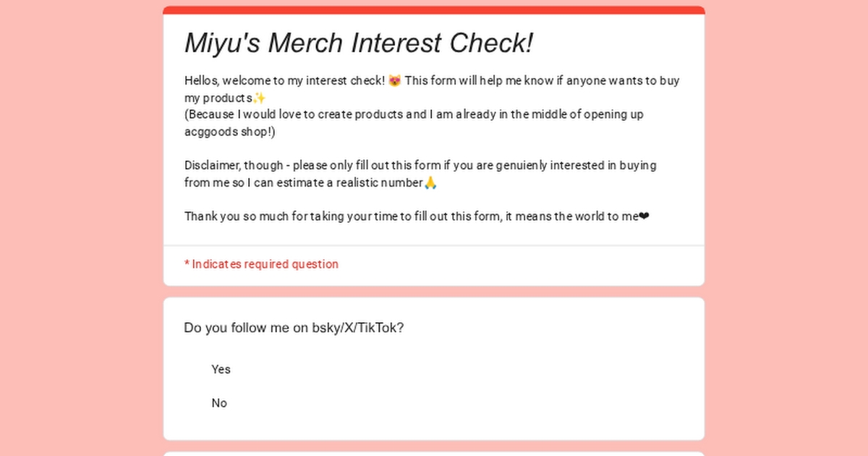The width and height of the screenshot is (868, 456).
Task: Click the praying hands emoji
Action: click(430, 182)
